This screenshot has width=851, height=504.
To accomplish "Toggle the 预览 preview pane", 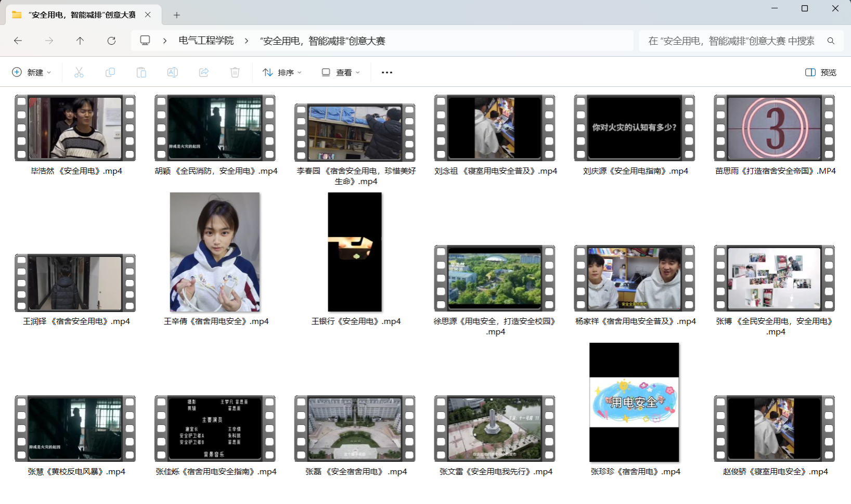I will pyautogui.click(x=821, y=72).
